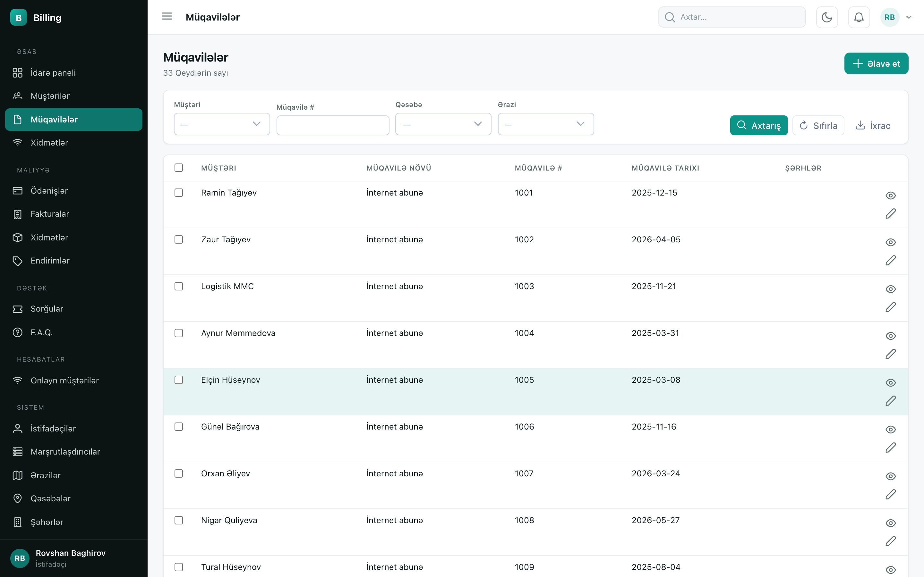Edit the Ramin Tağıyev contract via the pencil icon

coord(890,214)
